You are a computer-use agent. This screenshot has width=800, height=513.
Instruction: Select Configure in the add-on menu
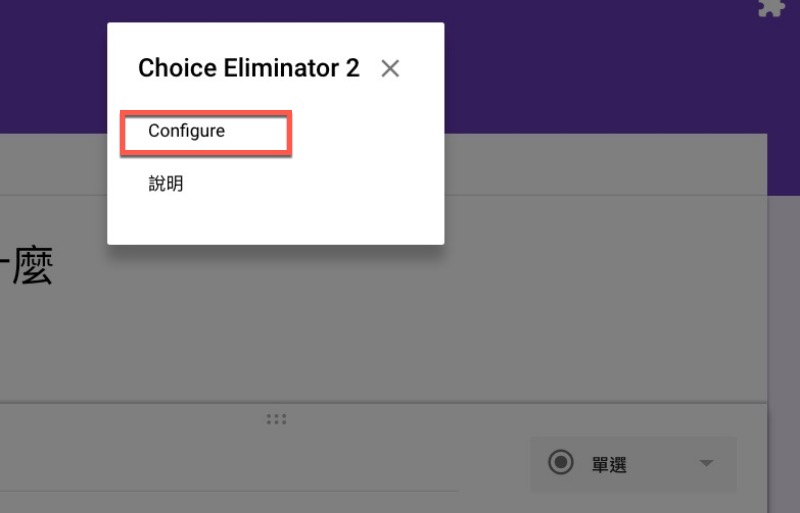click(187, 131)
